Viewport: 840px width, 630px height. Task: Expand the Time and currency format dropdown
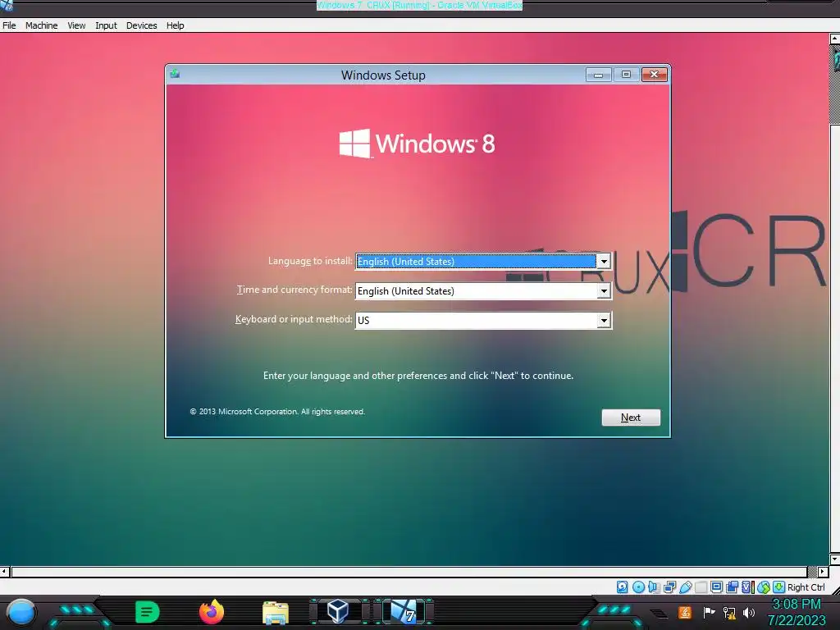tap(604, 291)
